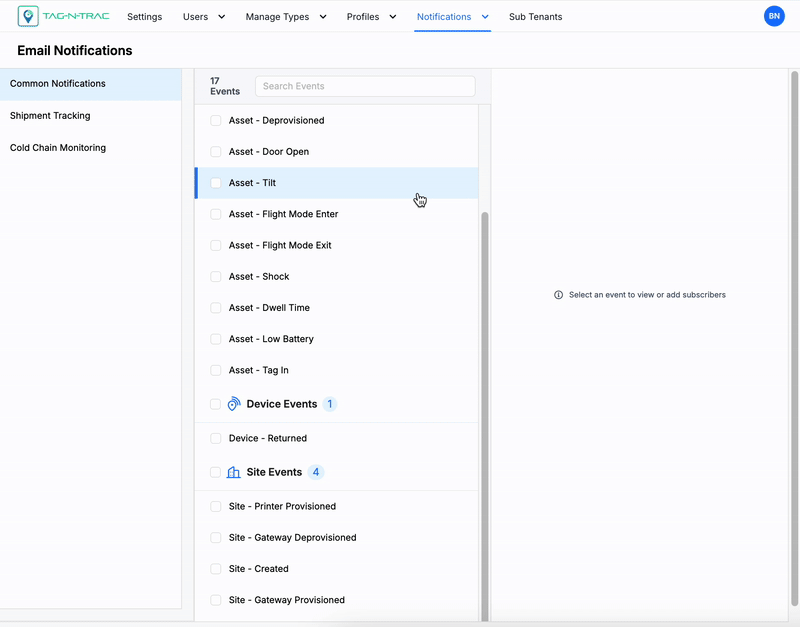
Task: Check the Site - Created checkbox
Action: coord(216,569)
